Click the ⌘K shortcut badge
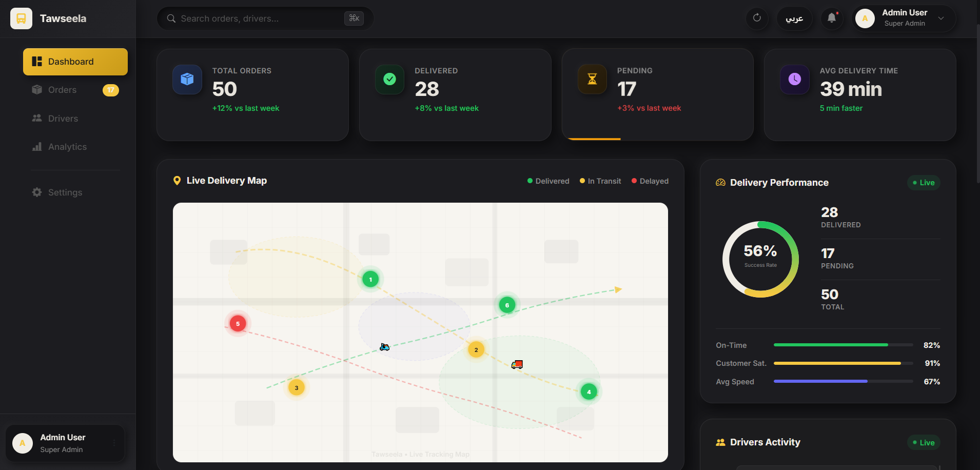The image size is (980, 470). pos(354,18)
